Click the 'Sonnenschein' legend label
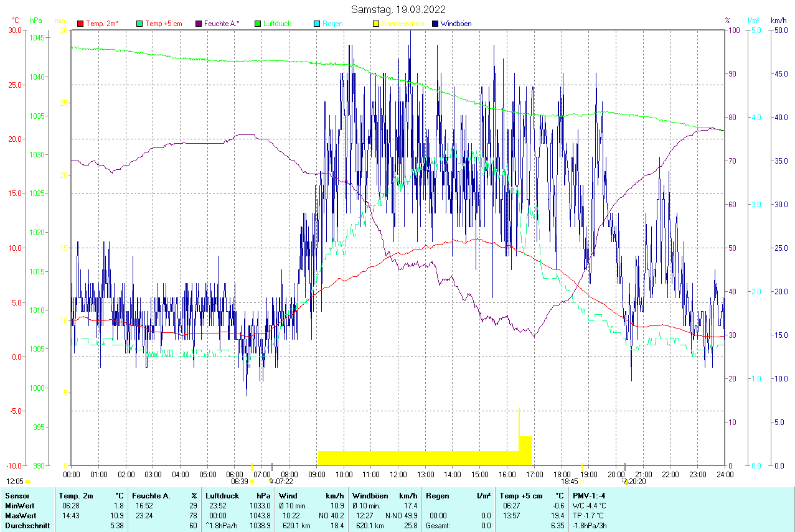 (403, 24)
